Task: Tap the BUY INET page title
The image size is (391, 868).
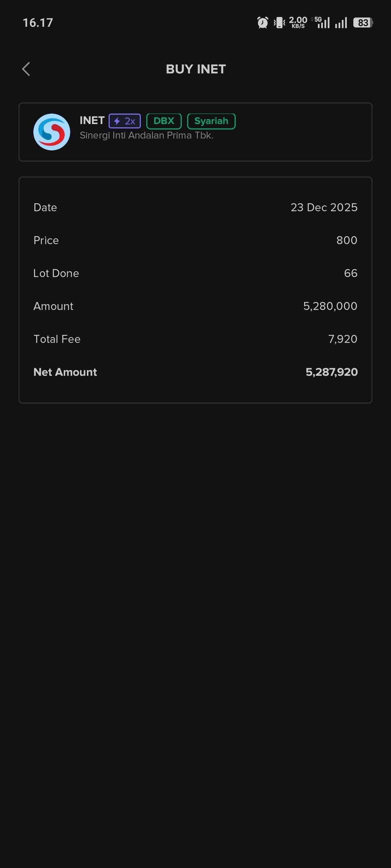Action: (196, 69)
